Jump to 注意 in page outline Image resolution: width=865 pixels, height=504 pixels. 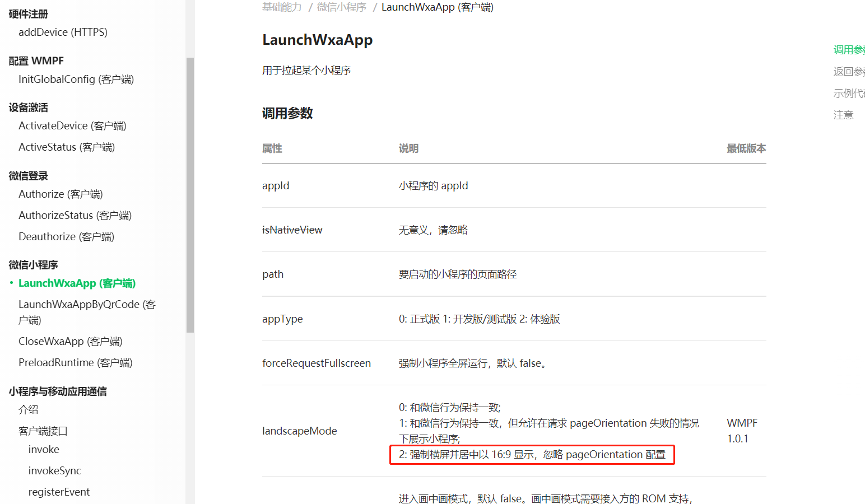(x=843, y=115)
